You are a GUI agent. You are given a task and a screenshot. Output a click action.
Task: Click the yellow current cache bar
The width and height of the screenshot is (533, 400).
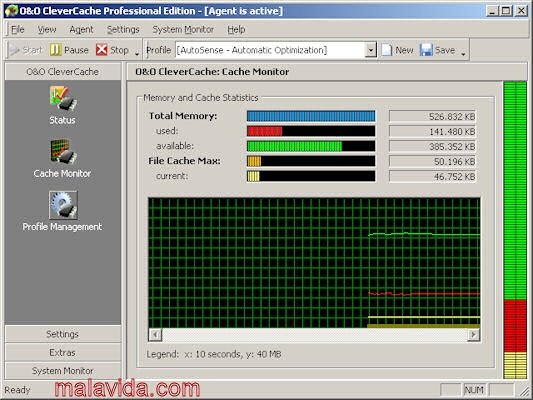point(253,176)
